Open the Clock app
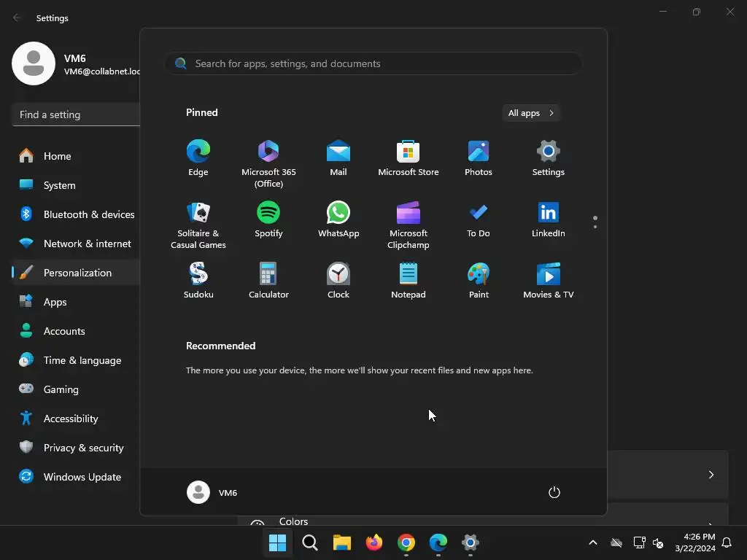 point(338,281)
